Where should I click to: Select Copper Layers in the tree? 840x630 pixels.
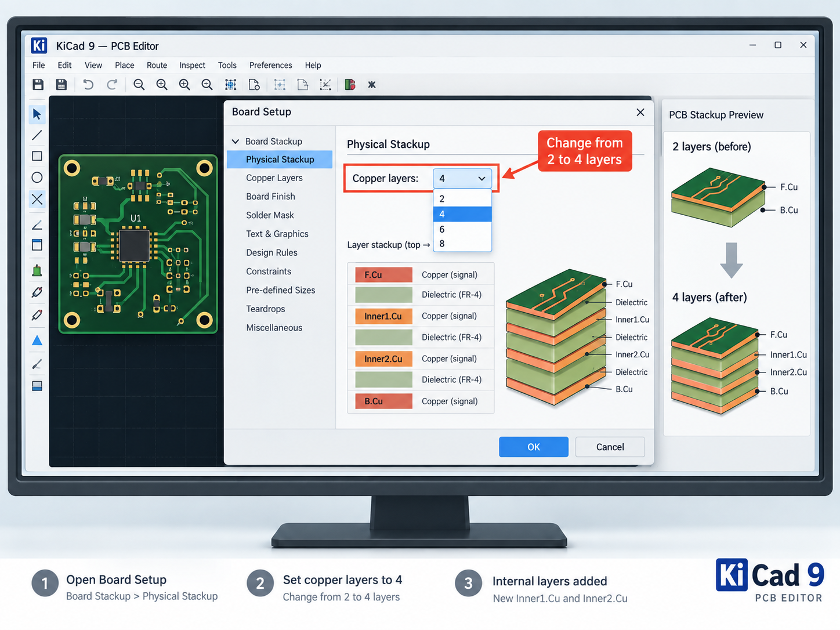(274, 178)
